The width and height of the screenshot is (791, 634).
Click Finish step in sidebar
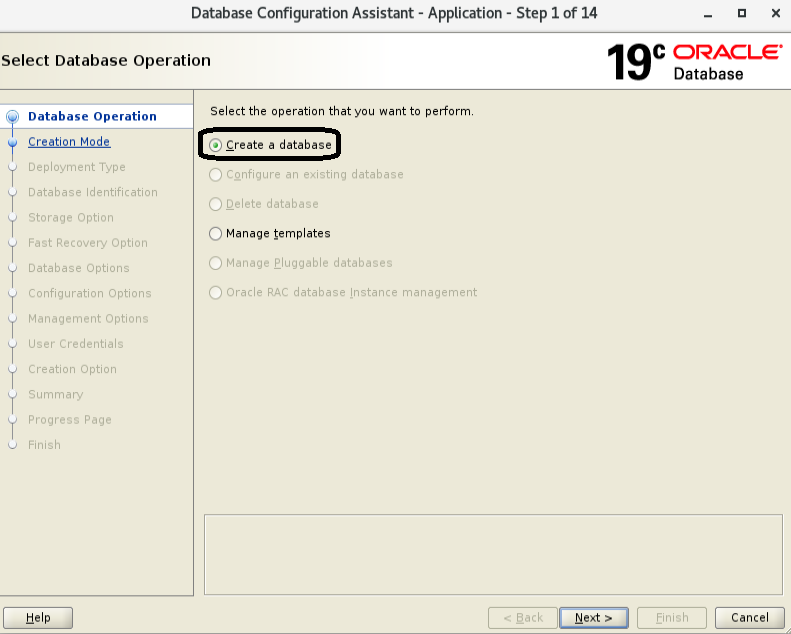[44, 444]
